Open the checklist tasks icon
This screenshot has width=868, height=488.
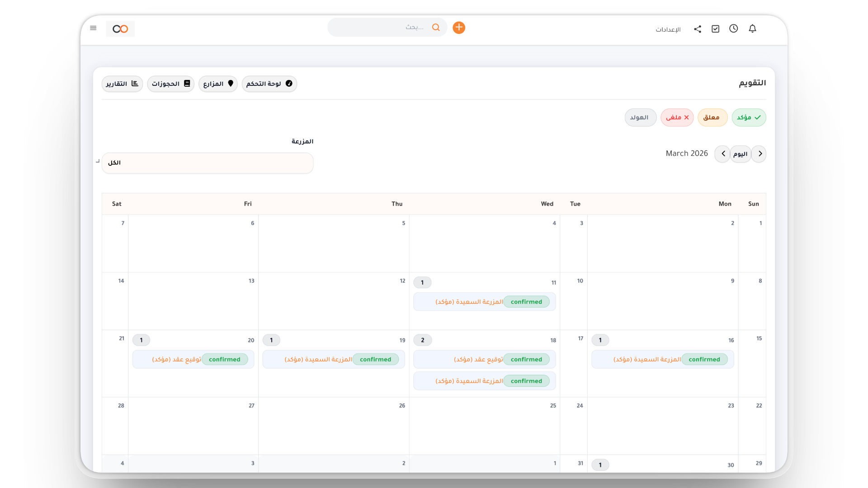tap(715, 29)
